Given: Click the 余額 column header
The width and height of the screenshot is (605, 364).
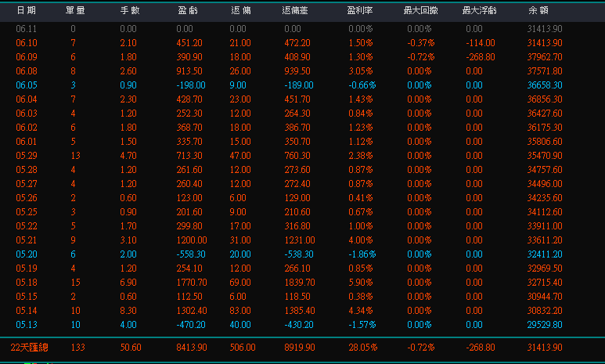Looking at the screenshot, I should coord(538,10).
